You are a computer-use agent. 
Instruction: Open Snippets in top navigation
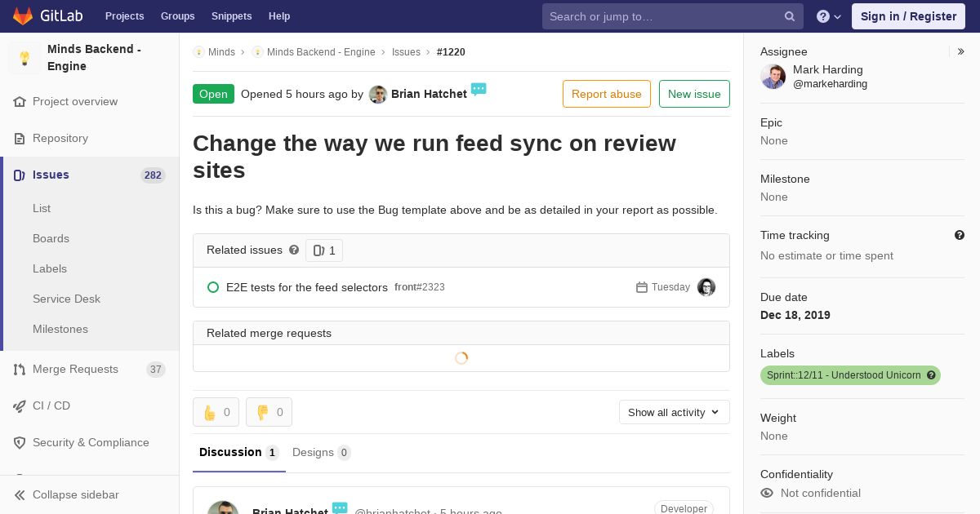pos(232,16)
